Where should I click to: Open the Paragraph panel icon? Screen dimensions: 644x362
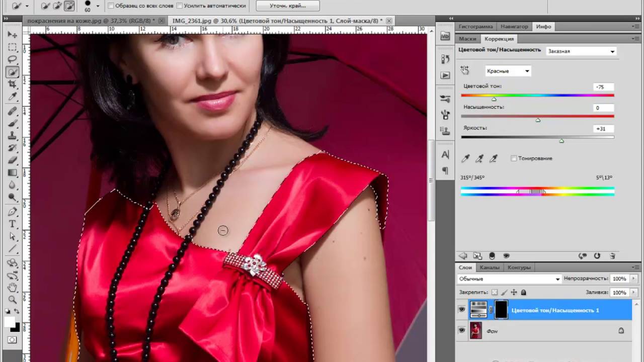point(445,171)
